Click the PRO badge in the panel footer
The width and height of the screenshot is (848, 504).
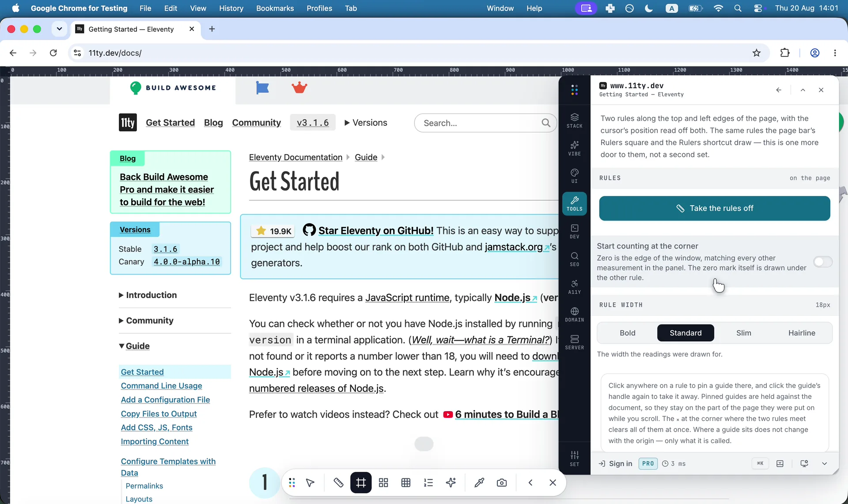[x=648, y=463]
